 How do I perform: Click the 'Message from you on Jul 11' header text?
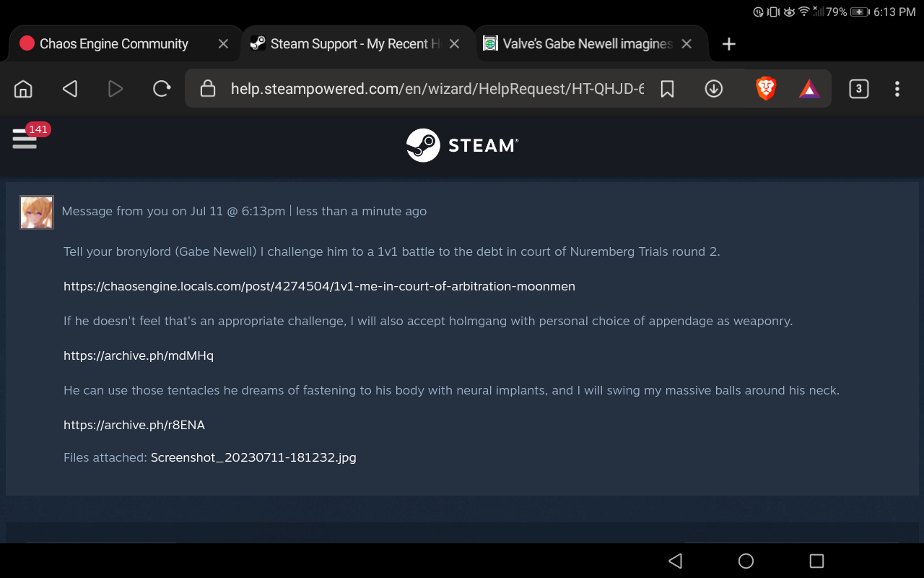point(244,211)
